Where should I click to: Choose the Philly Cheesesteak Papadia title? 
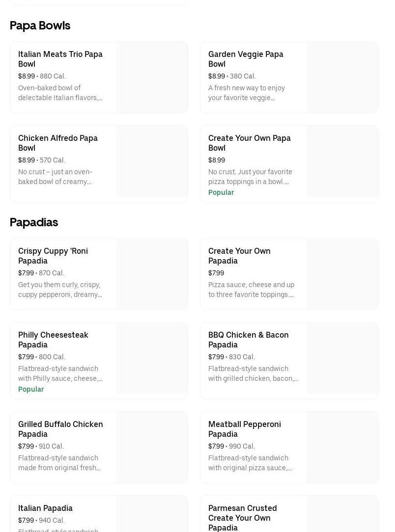(53, 340)
